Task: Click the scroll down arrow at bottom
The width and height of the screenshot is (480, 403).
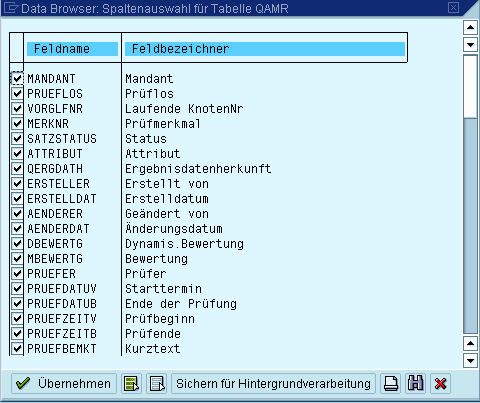Action: (470, 360)
